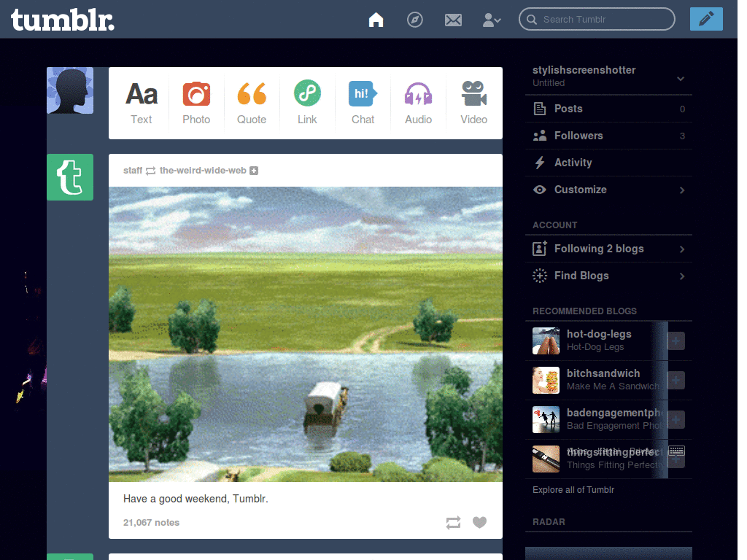
Task: Create a new Video post
Action: pos(473,103)
